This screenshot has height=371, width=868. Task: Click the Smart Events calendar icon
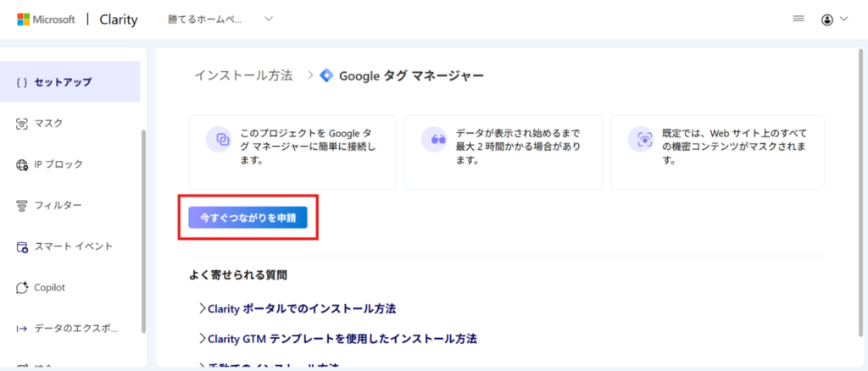(x=22, y=246)
